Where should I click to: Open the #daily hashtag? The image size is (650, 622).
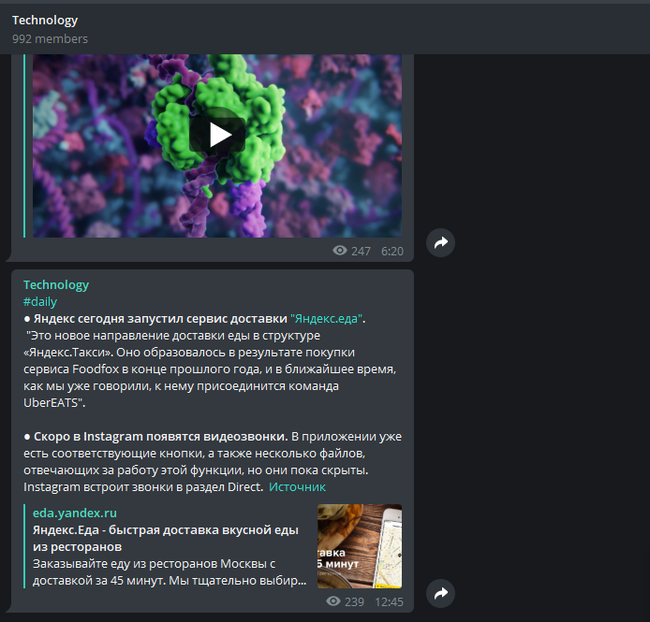(x=40, y=302)
